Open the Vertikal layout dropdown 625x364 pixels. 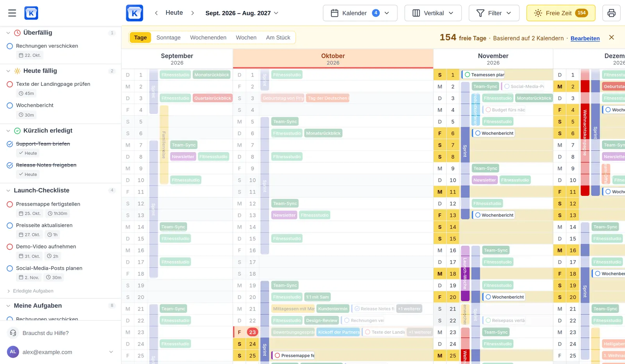(x=433, y=13)
